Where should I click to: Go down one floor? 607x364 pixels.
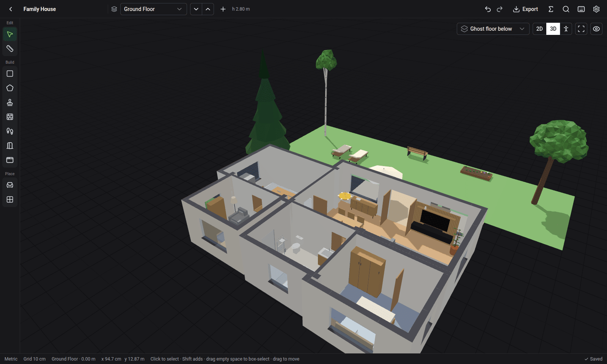point(196,9)
